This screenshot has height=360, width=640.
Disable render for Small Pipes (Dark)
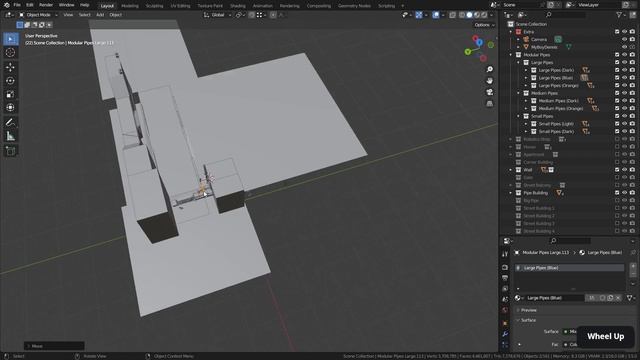(632, 131)
